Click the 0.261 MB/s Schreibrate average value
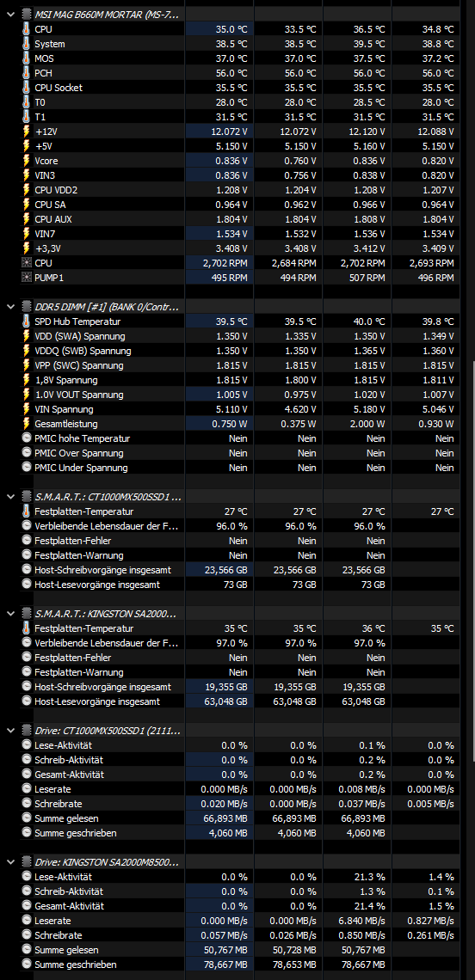Screen dimensions: 475x980 (x=429, y=935)
